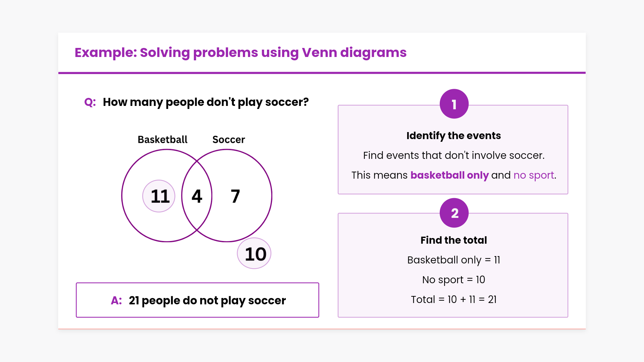
Task: Click the question "How many people don't play soccer?"
Action: coord(206,102)
